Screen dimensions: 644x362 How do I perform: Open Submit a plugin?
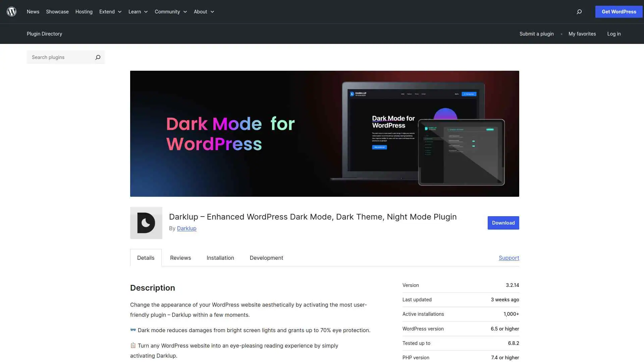pos(536,34)
